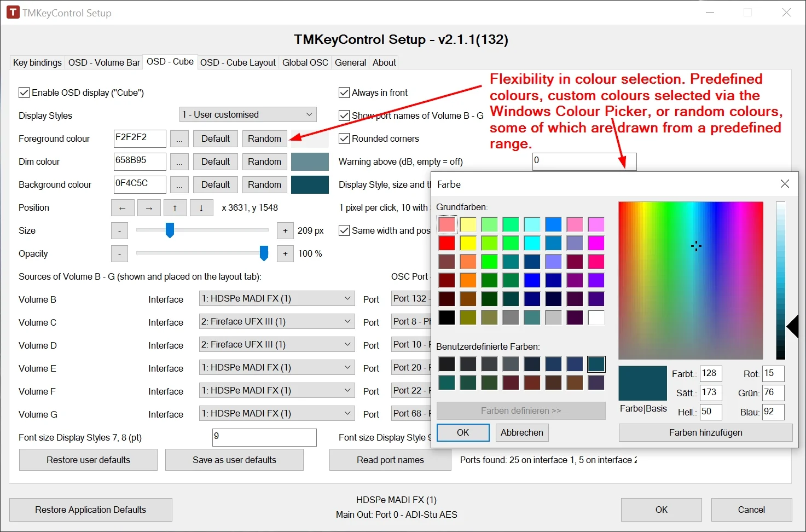This screenshot has width=806, height=532.
Task: Switch to the Key bindings tab
Action: (37, 62)
